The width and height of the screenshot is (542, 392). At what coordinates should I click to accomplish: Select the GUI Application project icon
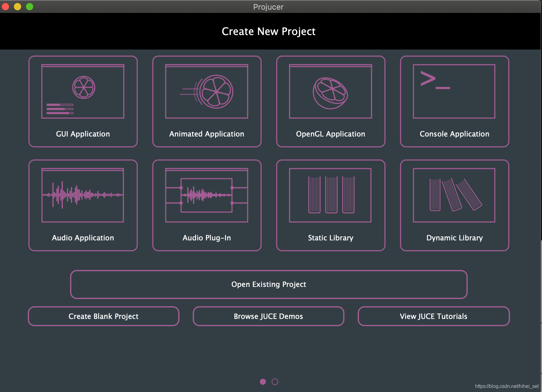83,91
